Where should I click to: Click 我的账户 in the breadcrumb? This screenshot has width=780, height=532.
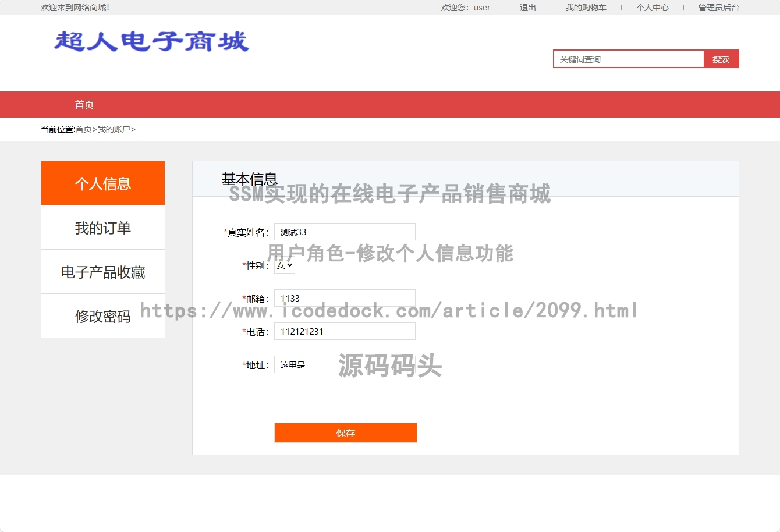pos(114,129)
